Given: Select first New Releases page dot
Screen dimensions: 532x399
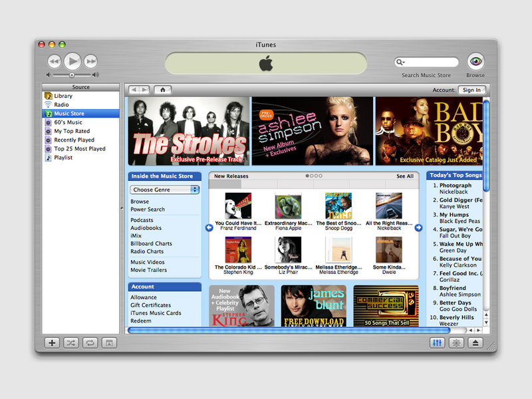Looking at the screenshot, I should pyautogui.click(x=307, y=176).
